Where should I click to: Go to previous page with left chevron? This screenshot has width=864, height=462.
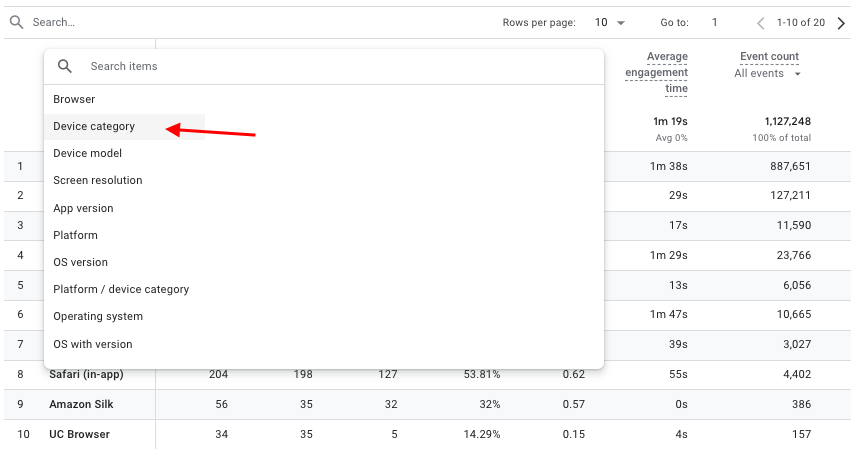(761, 23)
